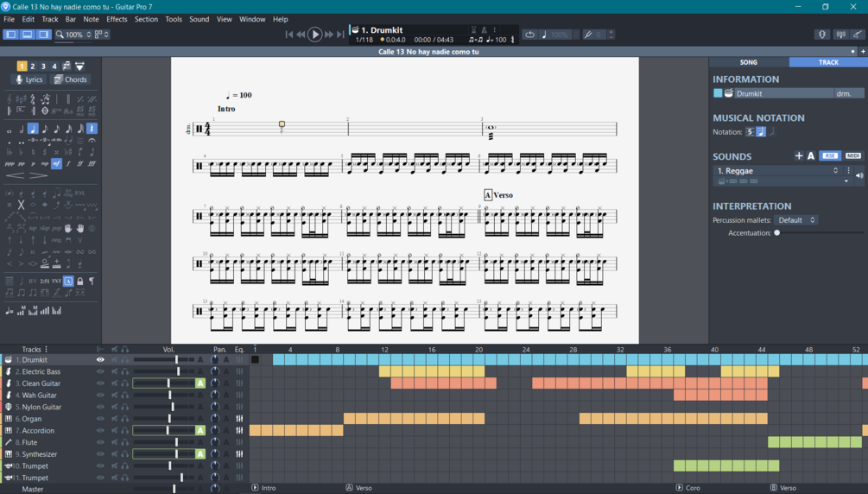868x494 pixels.
Task: Click the Drumkit track name field
Action: coord(784,93)
